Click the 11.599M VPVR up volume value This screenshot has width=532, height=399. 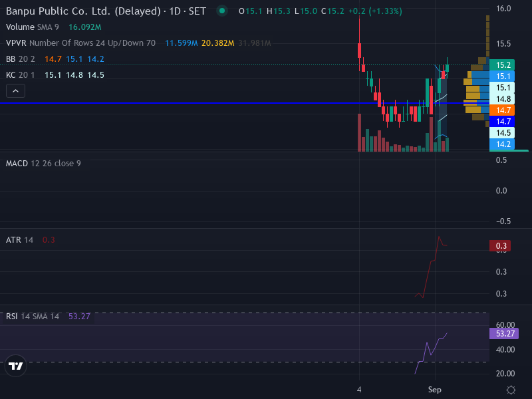(x=181, y=43)
